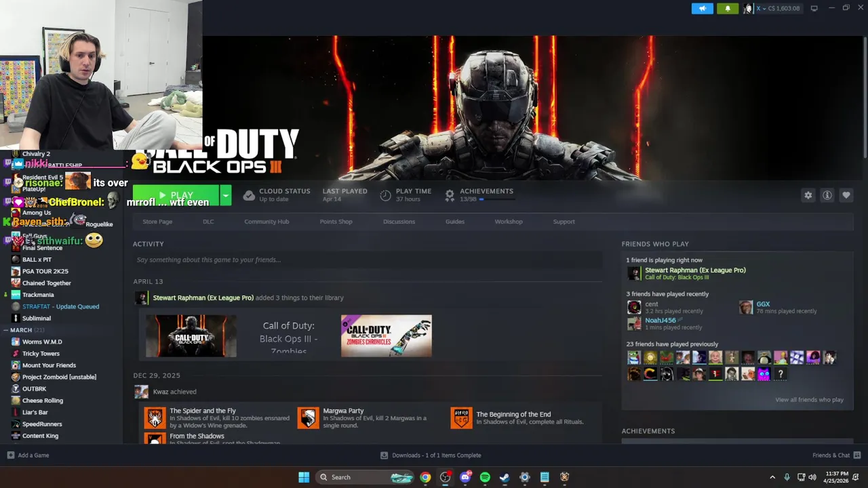Click the announcements megaphone icon

tap(703, 8)
